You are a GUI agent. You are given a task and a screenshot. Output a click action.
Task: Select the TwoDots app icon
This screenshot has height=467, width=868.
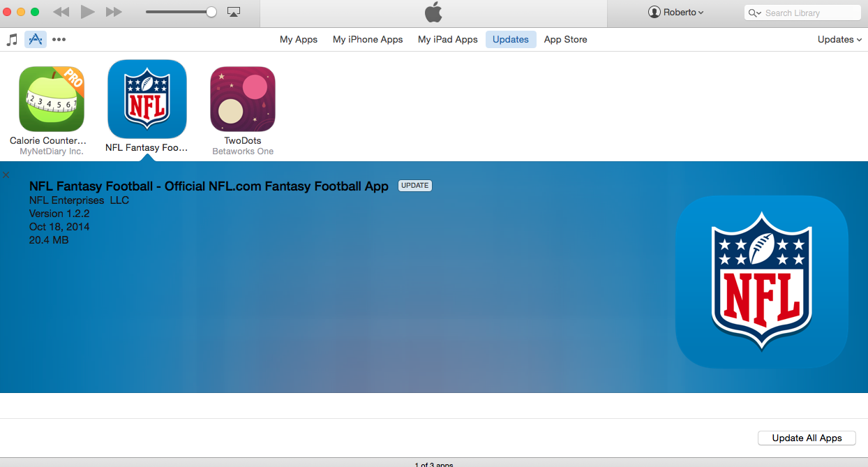[x=243, y=99]
